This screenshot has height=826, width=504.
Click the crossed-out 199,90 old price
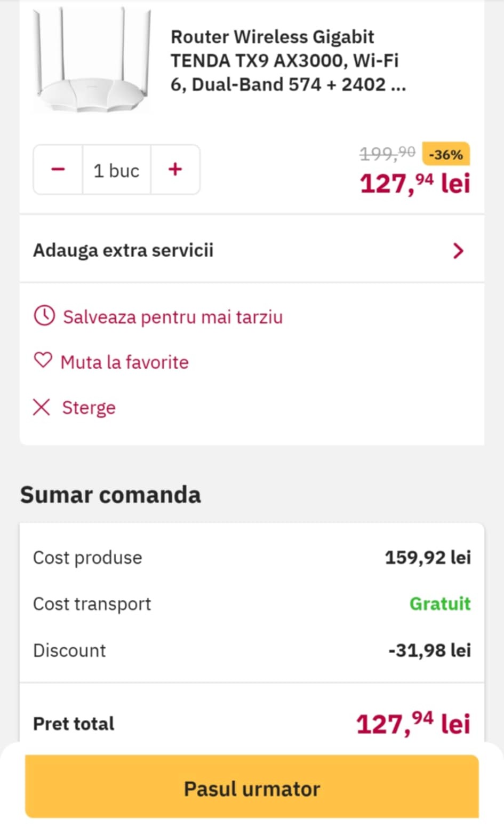[387, 154]
